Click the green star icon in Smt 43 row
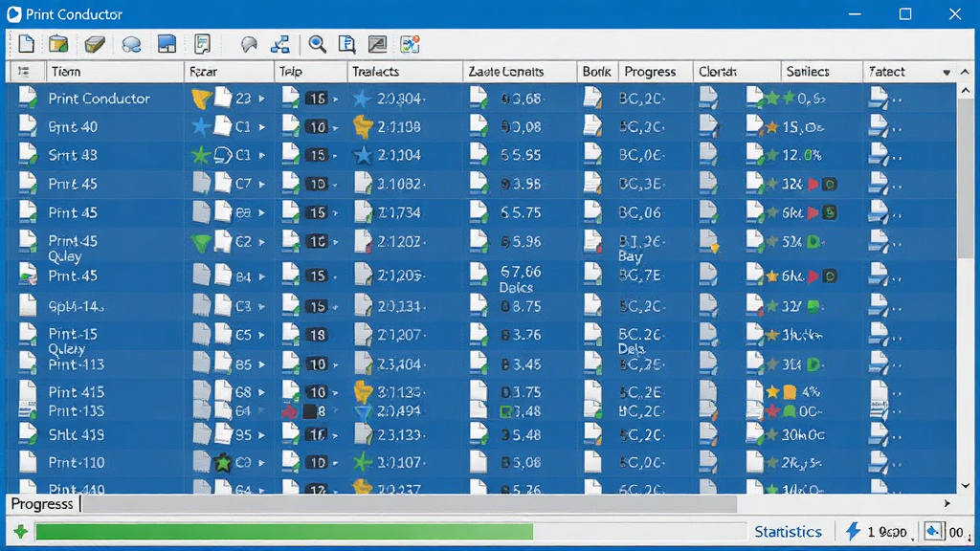The image size is (980, 551). click(x=201, y=155)
